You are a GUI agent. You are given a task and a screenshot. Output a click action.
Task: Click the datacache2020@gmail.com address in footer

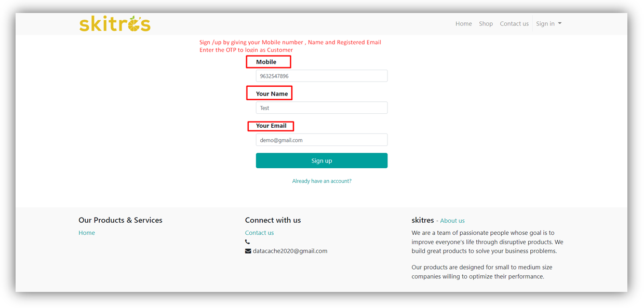click(290, 251)
